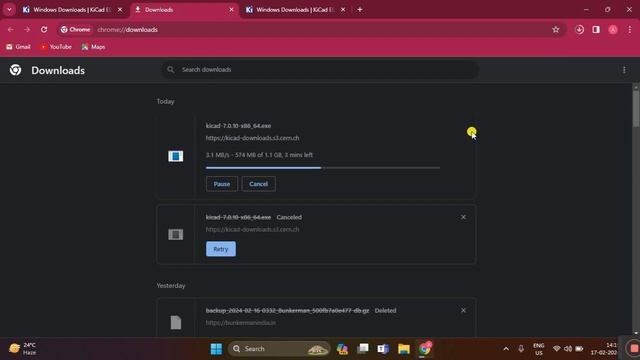640x360 pixels.
Task: Open the Chrome side panel
Action: 596,29
